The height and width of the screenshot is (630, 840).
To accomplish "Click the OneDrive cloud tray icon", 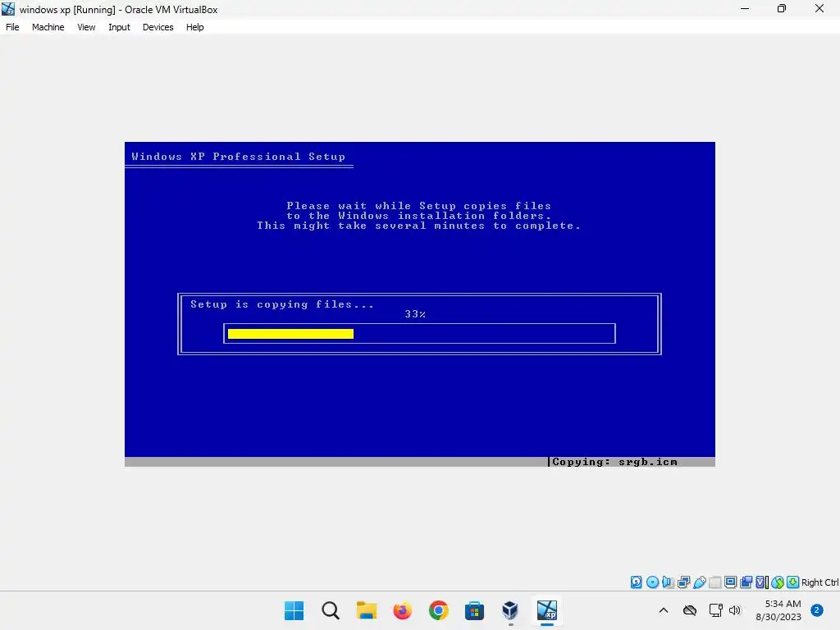I will point(690,610).
